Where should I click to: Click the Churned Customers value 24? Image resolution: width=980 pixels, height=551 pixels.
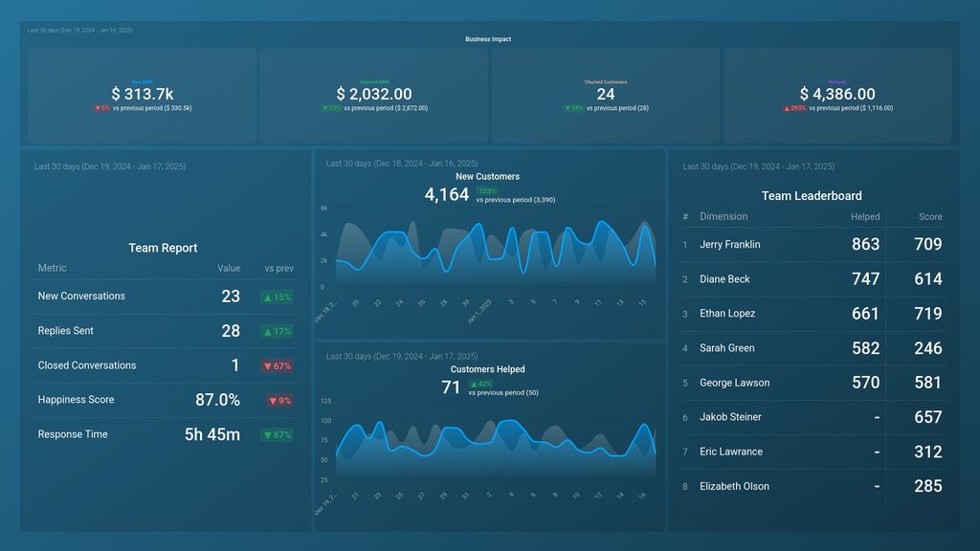[x=605, y=94]
